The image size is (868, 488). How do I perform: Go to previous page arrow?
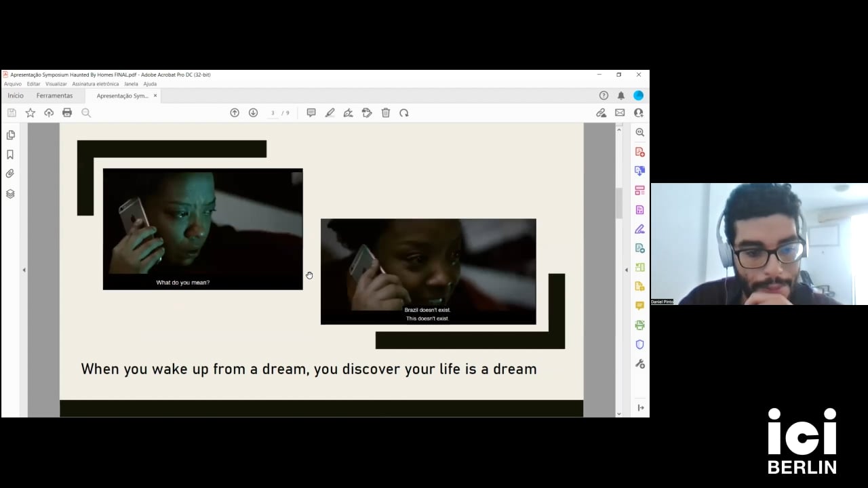point(235,113)
